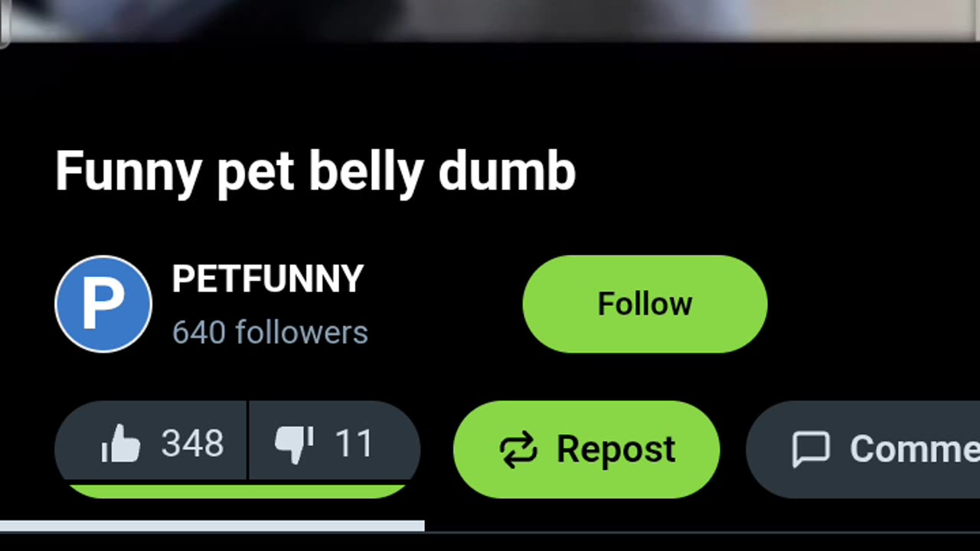Screen dimensions: 980x551
Task: Open the Comments section text
Action: click(914, 449)
